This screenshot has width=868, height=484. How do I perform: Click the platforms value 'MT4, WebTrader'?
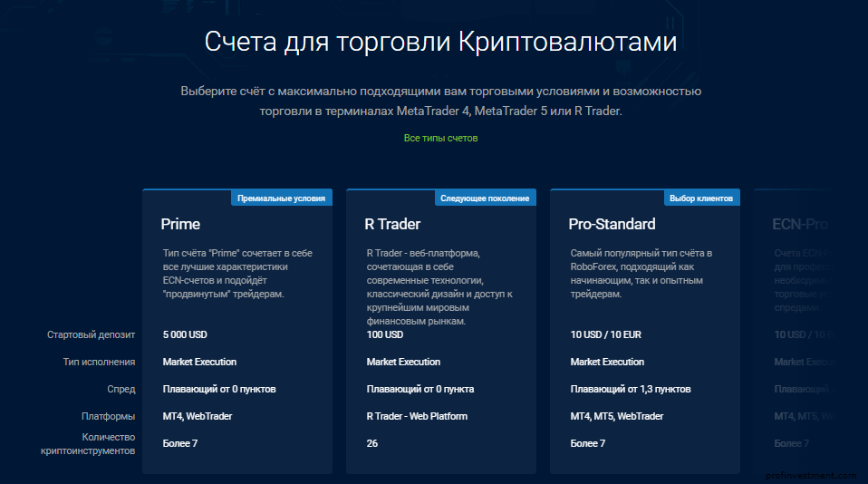[198, 416]
